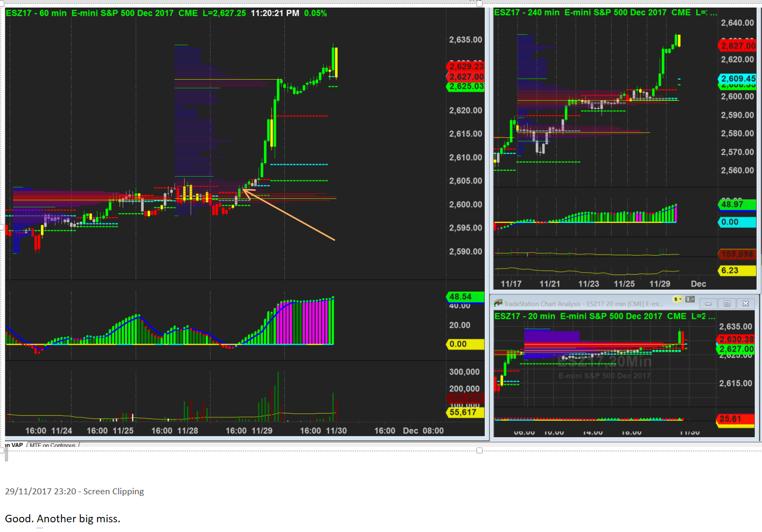Image resolution: width=762 pixels, height=532 pixels.
Task: Click the ESZ17 - 20 min chart title text
Action: pos(525,316)
